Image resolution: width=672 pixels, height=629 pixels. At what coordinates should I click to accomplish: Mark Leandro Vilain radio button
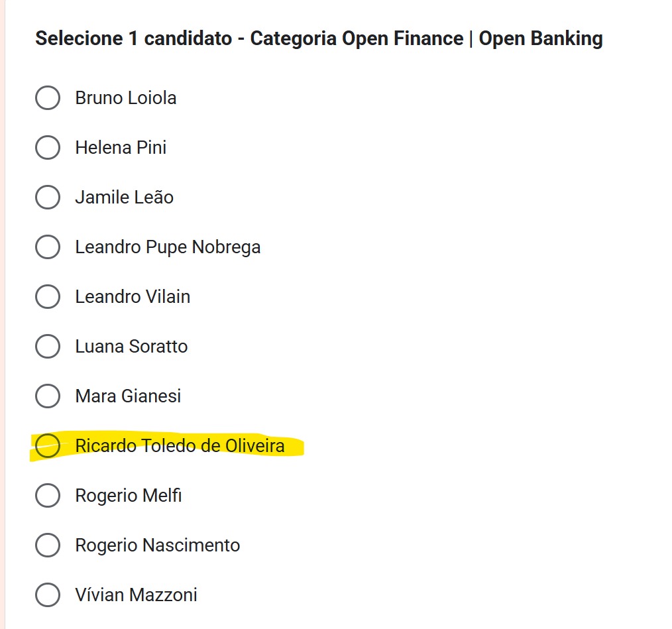(x=48, y=296)
